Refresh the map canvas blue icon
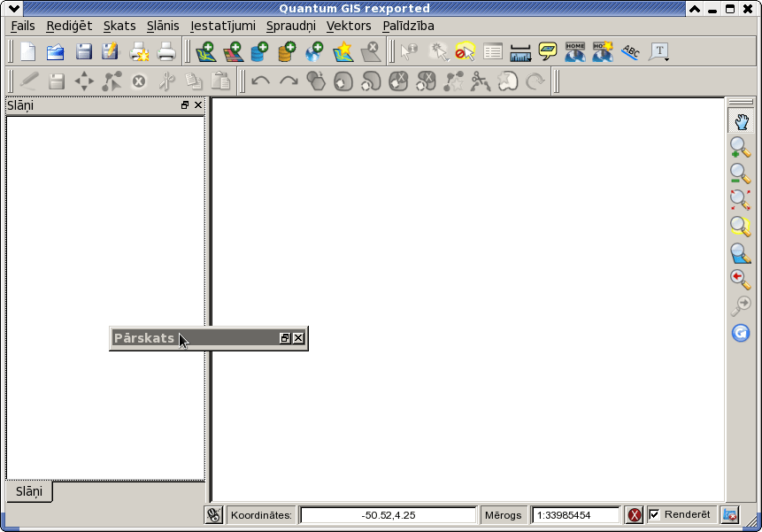 click(741, 334)
